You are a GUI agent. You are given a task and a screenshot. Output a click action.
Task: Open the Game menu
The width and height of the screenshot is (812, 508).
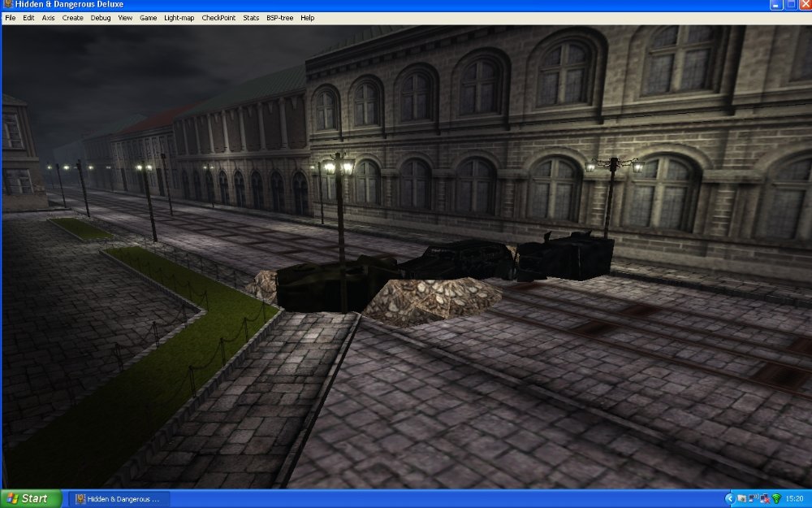[148, 18]
